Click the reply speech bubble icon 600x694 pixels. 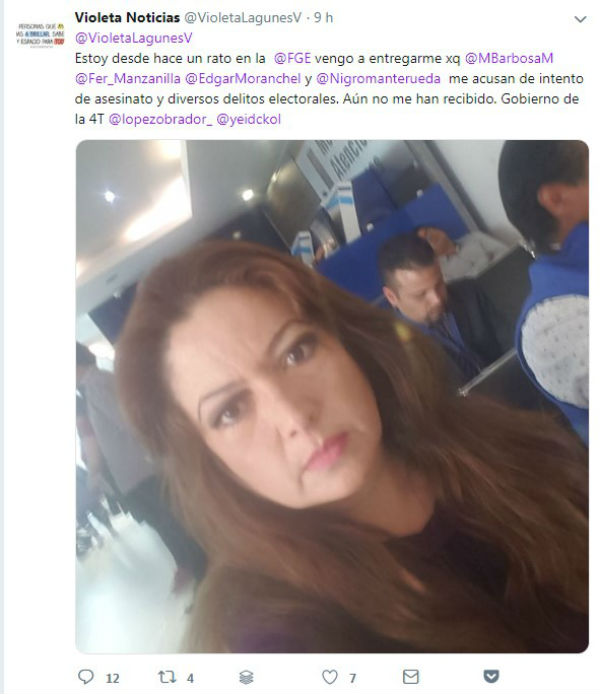[86, 676]
